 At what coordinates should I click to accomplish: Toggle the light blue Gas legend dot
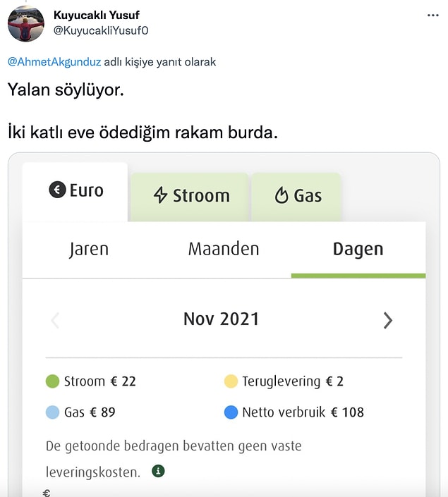53,412
